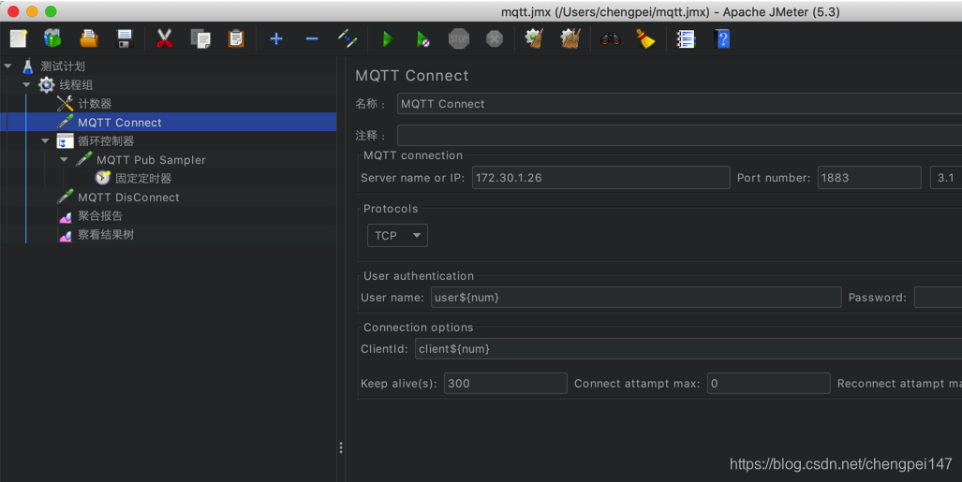Click the 计数器 tools icon
This screenshot has height=482, width=962.
[x=65, y=103]
